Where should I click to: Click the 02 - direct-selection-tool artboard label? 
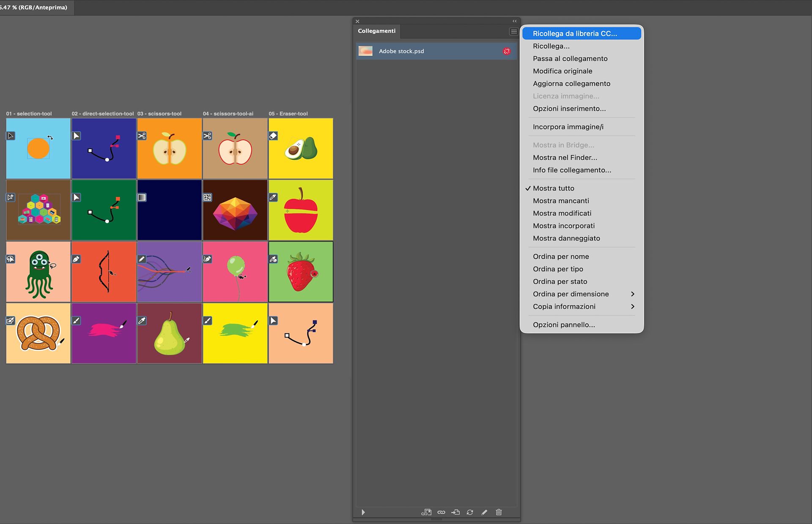[103, 114]
